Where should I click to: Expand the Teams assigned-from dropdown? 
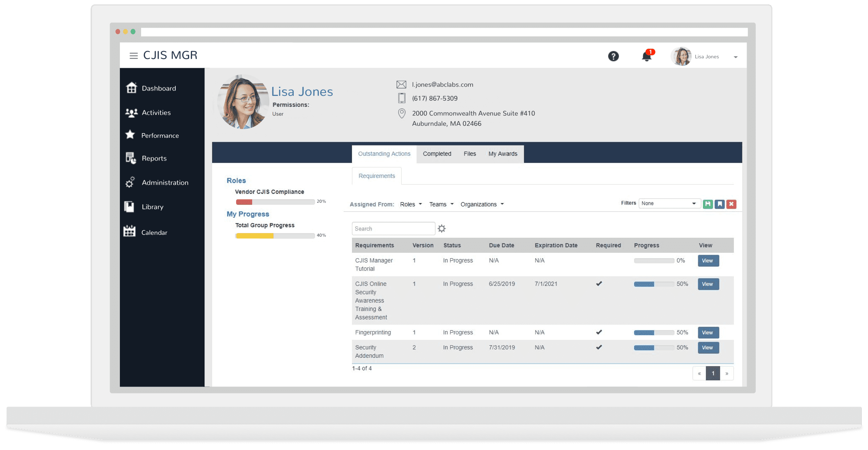coord(441,204)
